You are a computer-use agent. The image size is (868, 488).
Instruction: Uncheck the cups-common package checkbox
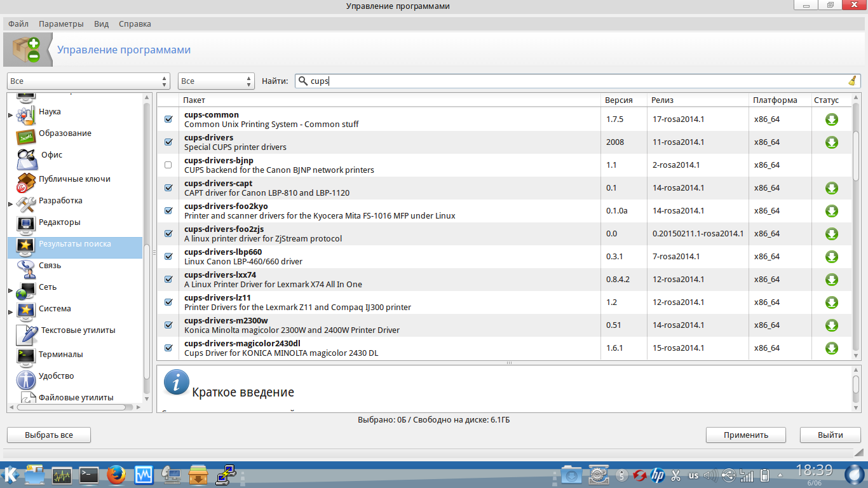coord(168,119)
